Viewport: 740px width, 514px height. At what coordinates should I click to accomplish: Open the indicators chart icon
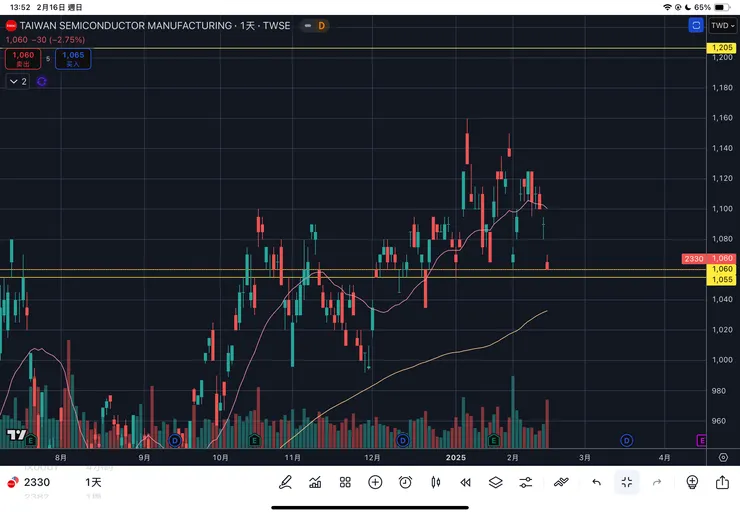click(x=315, y=482)
